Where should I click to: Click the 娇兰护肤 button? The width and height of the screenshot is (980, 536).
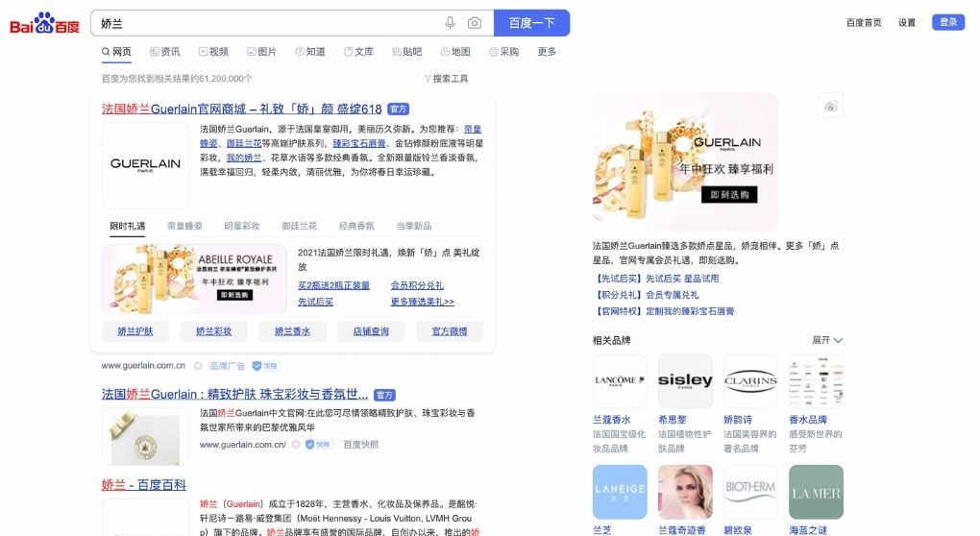135,331
